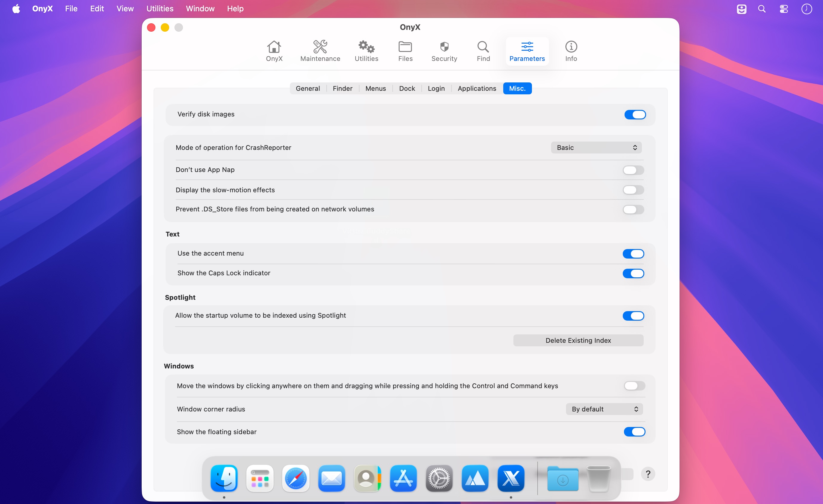Open the View menu
Image resolution: width=823 pixels, height=504 pixels.
pyautogui.click(x=125, y=9)
